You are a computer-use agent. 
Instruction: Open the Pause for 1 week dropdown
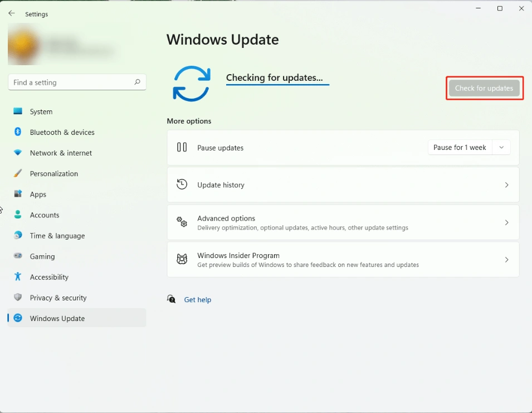(x=468, y=148)
